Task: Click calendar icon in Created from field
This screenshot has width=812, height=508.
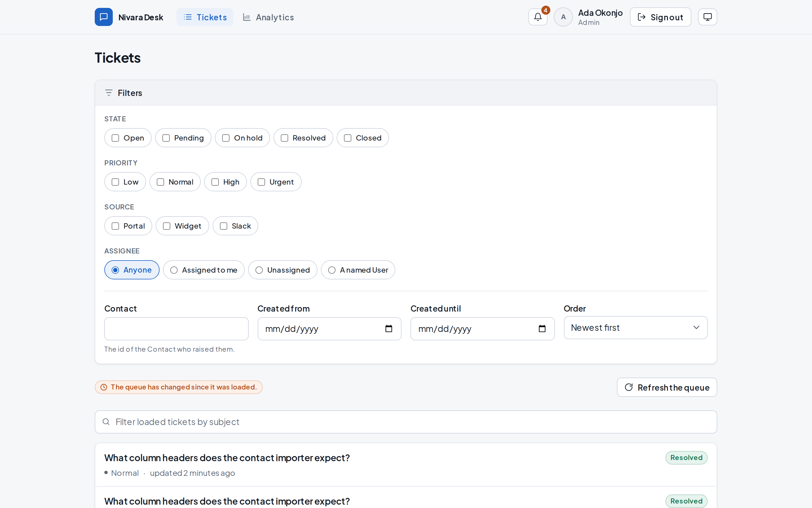Action: tap(389, 329)
